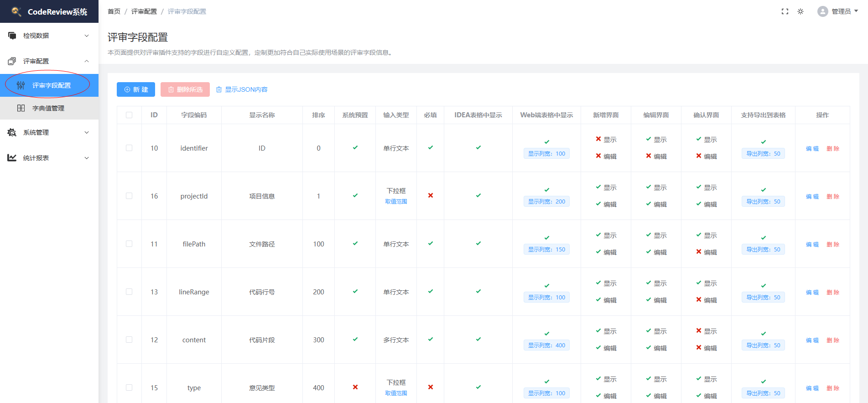Switch theme using the sun icon
The image size is (868, 403).
point(800,11)
